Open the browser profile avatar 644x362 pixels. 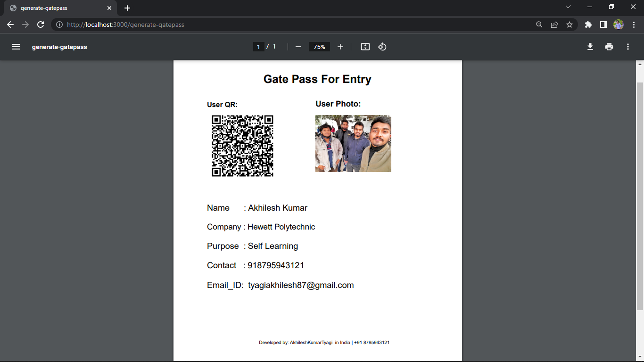619,25
